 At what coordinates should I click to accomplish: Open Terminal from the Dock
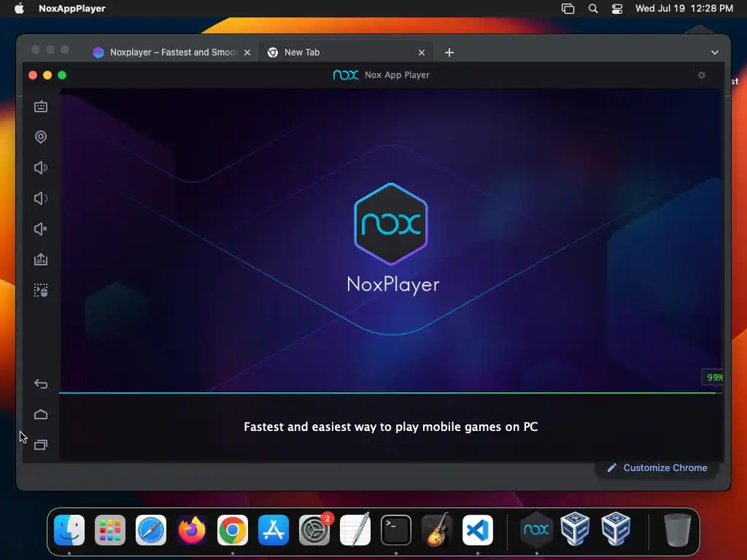396,530
